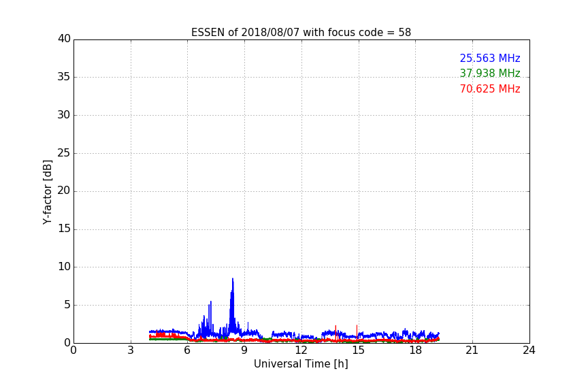Click the Y-axis tick value 20
This screenshot has width=588, height=392.
[64, 191]
